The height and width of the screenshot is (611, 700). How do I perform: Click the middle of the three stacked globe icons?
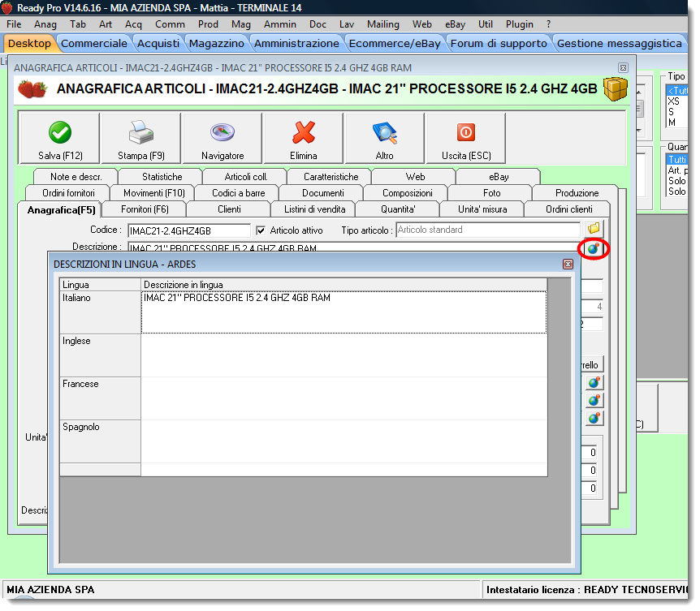click(x=594, y=401)
